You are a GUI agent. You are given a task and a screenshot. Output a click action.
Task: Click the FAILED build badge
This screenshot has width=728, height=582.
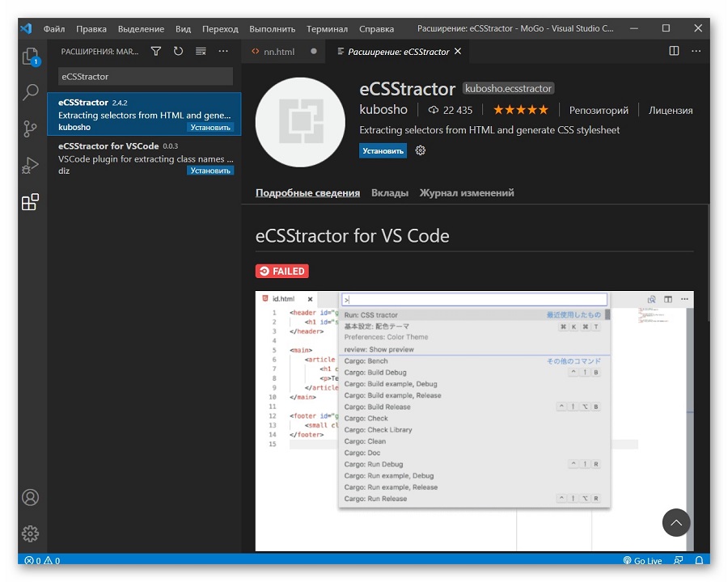tap(281, 271)
